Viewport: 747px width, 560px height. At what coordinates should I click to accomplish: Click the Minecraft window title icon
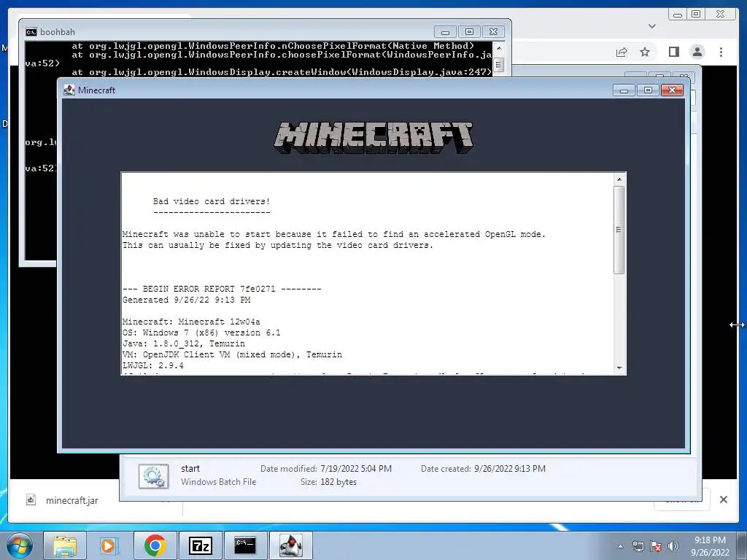(69, 90)
